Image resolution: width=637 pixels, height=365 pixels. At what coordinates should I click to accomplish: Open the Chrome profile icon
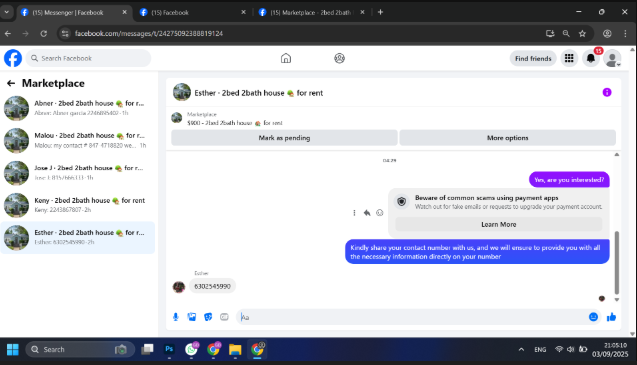pos(607,34)
